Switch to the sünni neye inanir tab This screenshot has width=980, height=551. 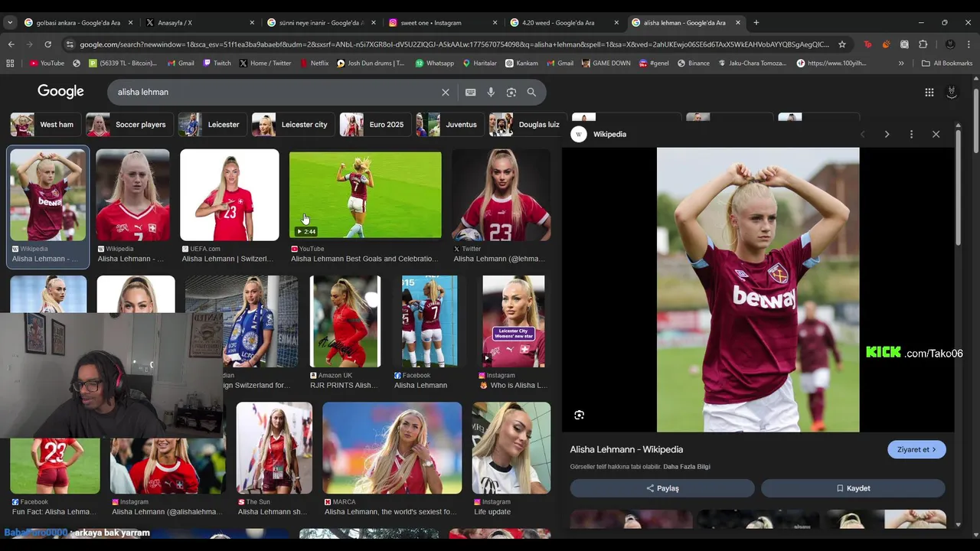320,23
